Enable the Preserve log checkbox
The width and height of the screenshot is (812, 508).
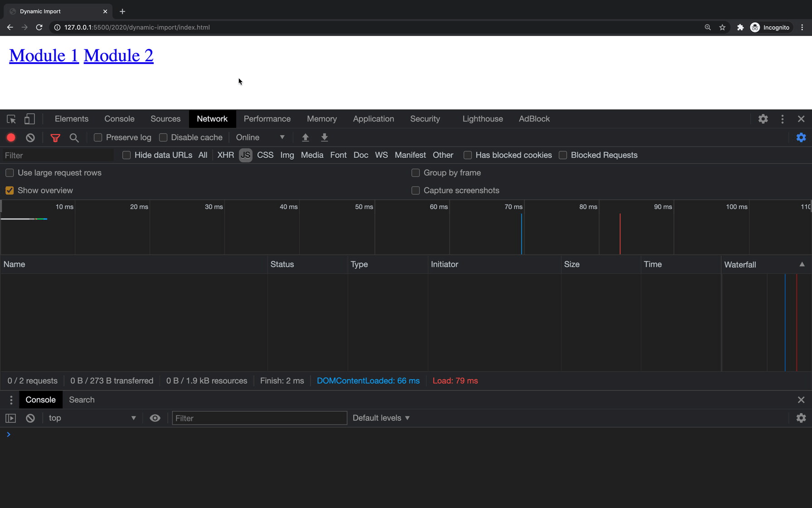pyautogui.click(x=98, y=137)
